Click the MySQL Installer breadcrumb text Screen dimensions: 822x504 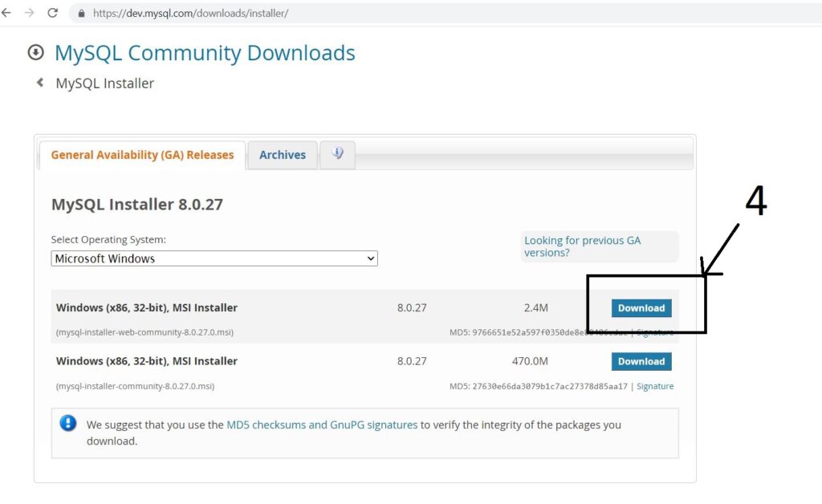[105, 83]
